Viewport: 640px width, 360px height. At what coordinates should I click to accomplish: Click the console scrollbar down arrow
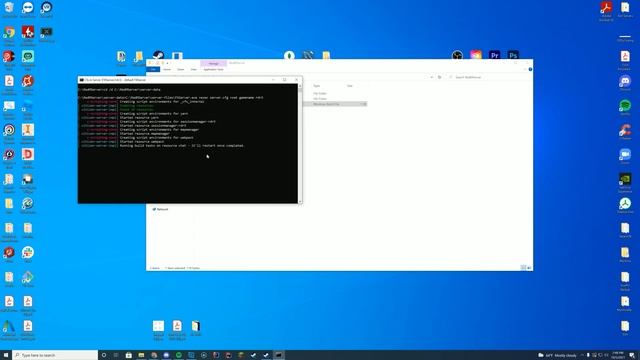300,201
